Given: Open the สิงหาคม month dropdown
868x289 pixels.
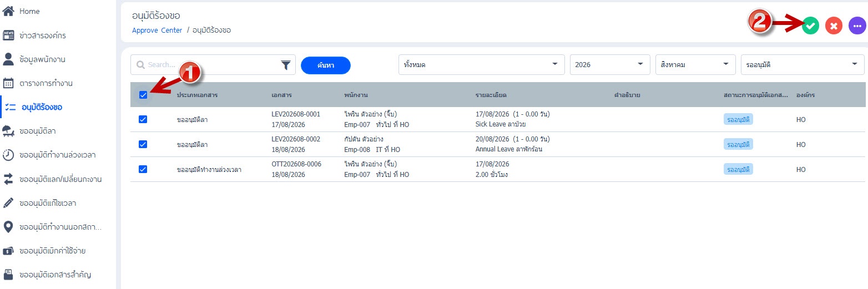Looking at the screenshot, I should tap(695, 64).
